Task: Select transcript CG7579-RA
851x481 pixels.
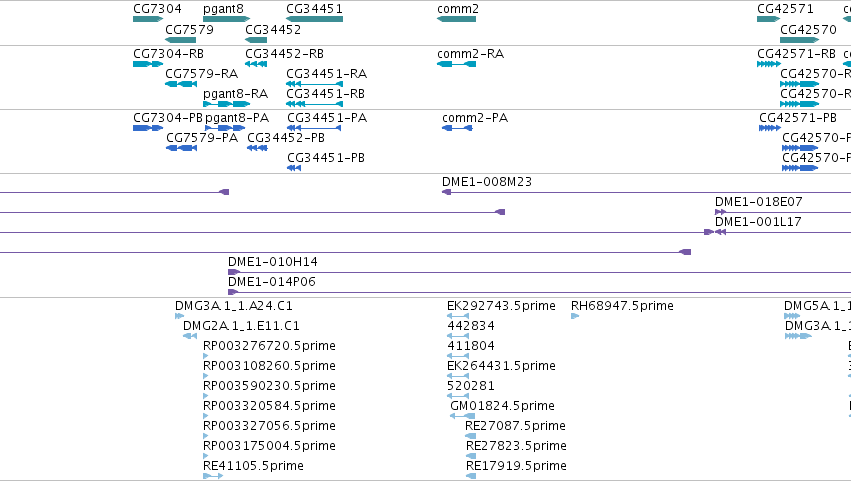Action: pyautogui.click(x=201, y=73)
